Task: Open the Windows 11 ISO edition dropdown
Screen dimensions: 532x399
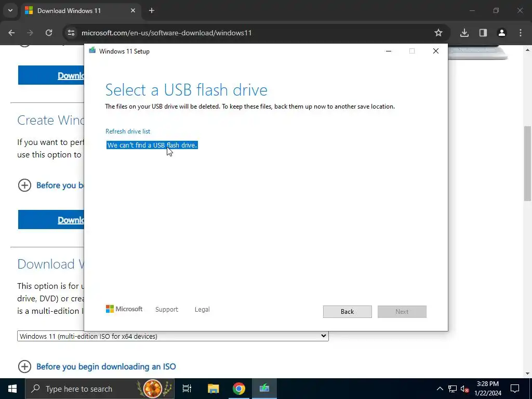Action: click(172, 336)
